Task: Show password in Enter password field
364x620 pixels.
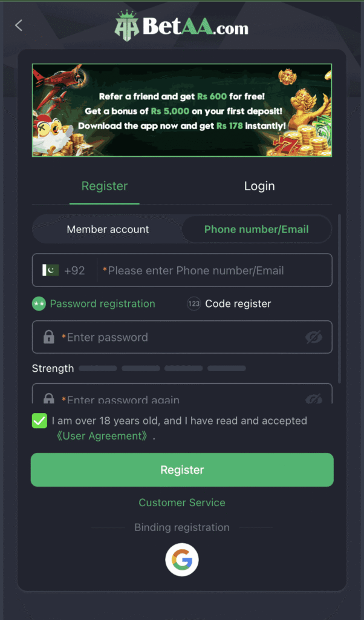Action: coord(314,337)
